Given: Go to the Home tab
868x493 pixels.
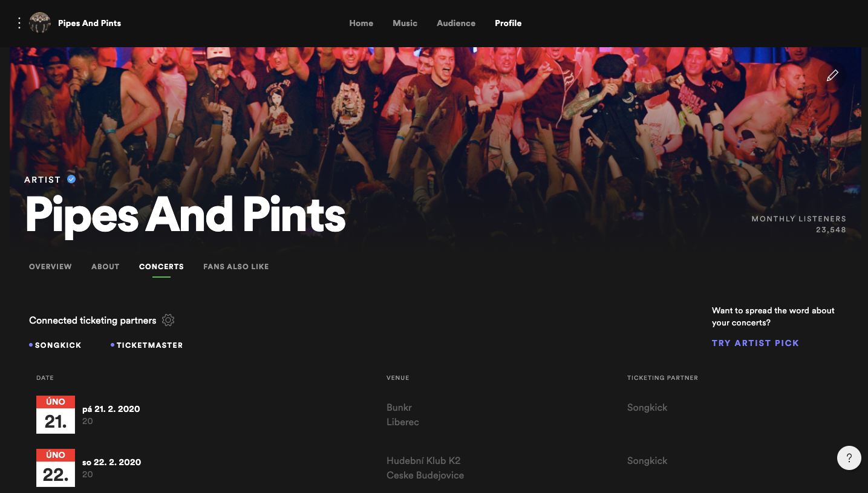Looking at the screenshot, I should click(361, 23).
